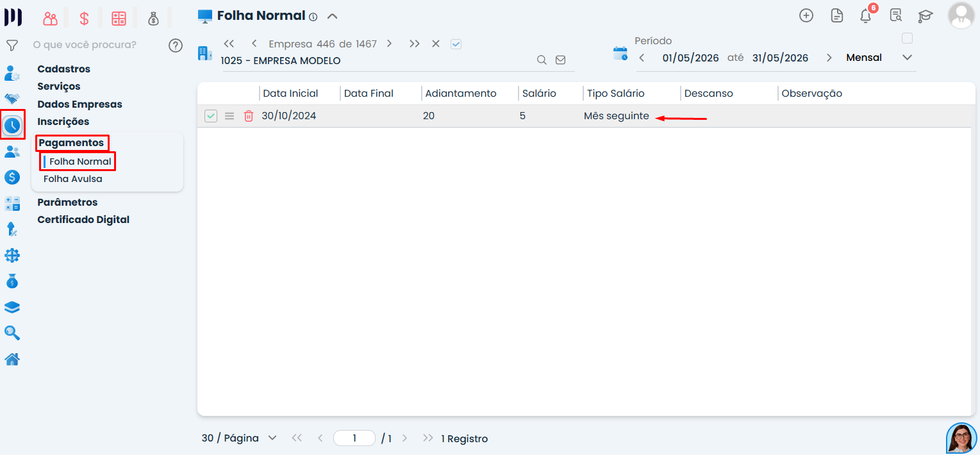
Task: Open the magnifier sidebar icon
Action: click(12, 333)
